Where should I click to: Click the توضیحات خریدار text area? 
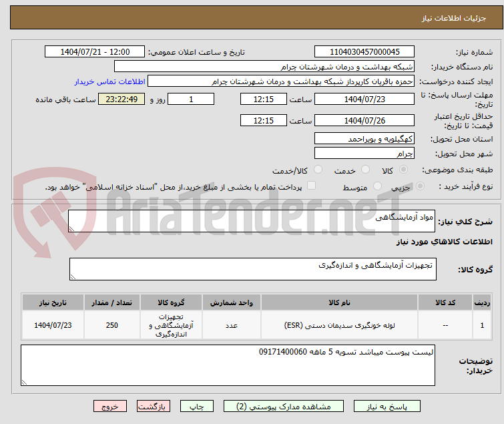228,365
